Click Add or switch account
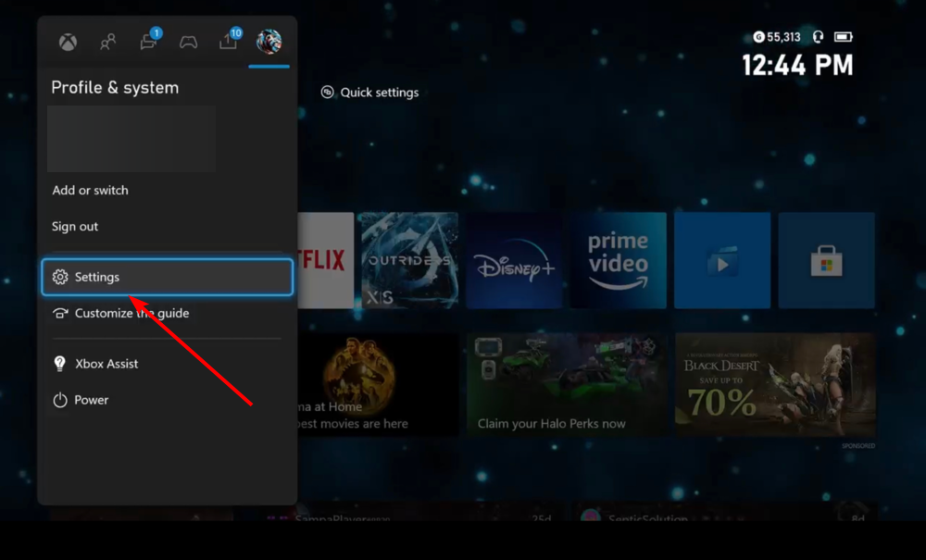Screen dimensions: 926x560 pos(90,190)
